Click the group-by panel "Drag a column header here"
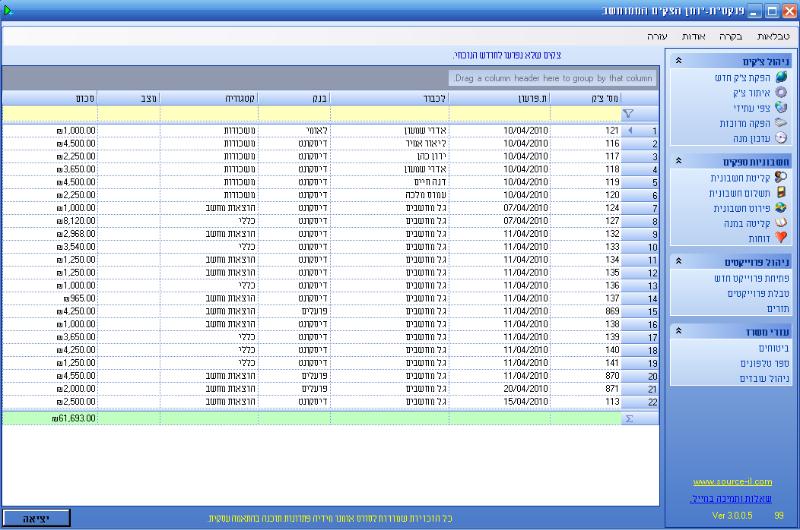 tap(553, 79)
